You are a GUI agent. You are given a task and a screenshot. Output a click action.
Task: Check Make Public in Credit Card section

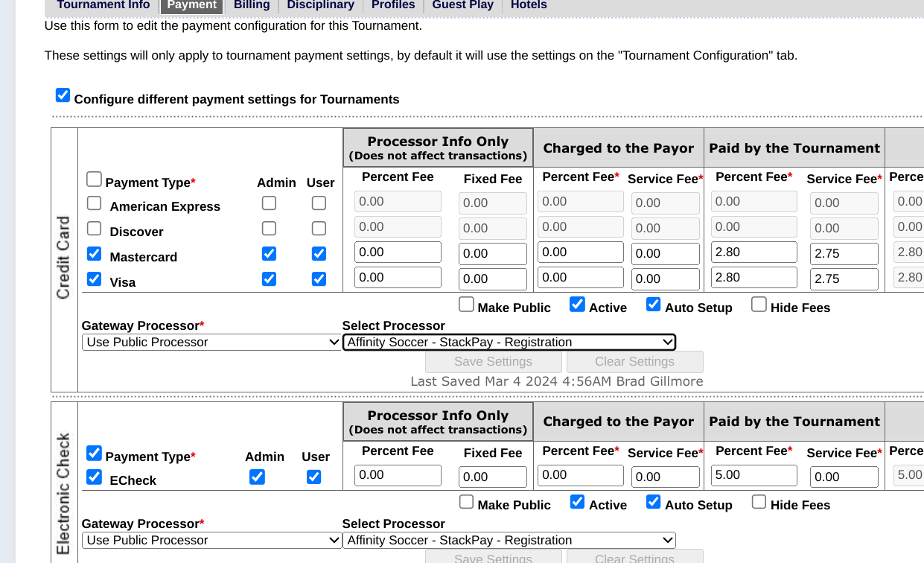[467, 305]
